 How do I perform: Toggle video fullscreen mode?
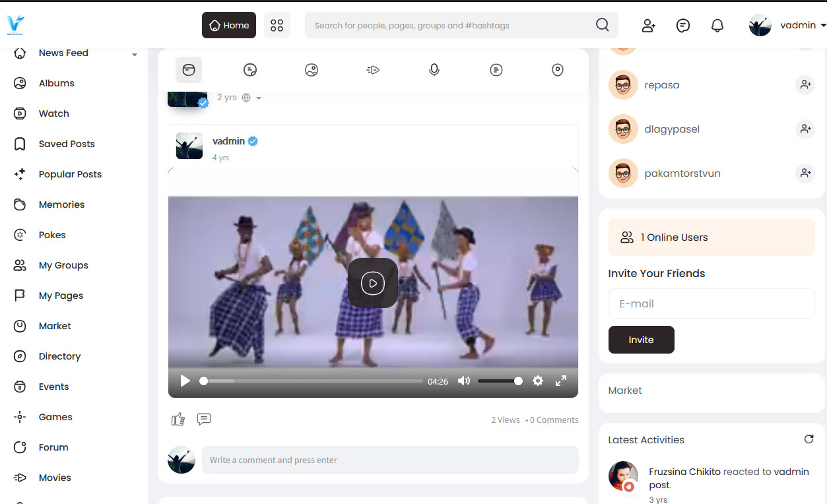coord(561,381)
